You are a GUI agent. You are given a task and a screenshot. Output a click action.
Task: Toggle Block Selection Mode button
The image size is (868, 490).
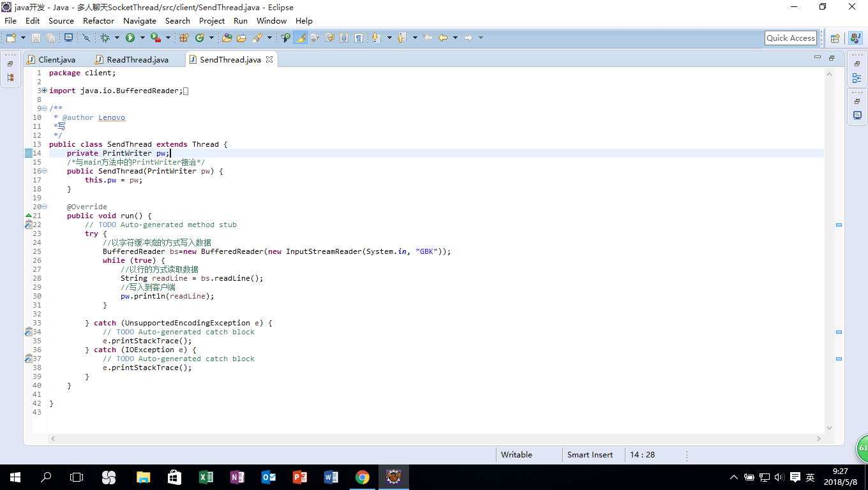344,38
